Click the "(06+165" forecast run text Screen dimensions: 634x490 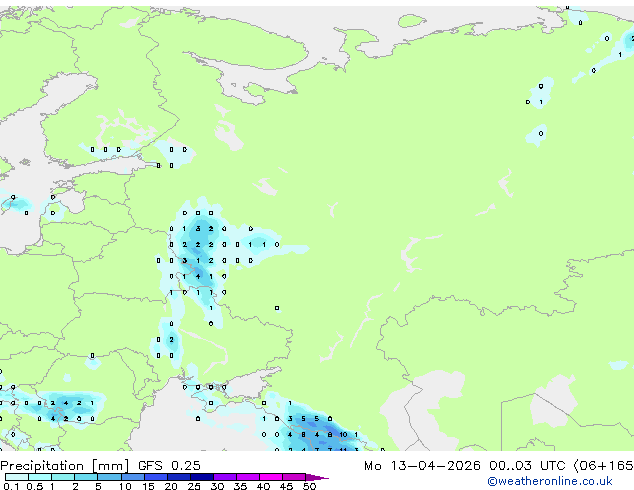pyautogui.click(x=603, y=466)
